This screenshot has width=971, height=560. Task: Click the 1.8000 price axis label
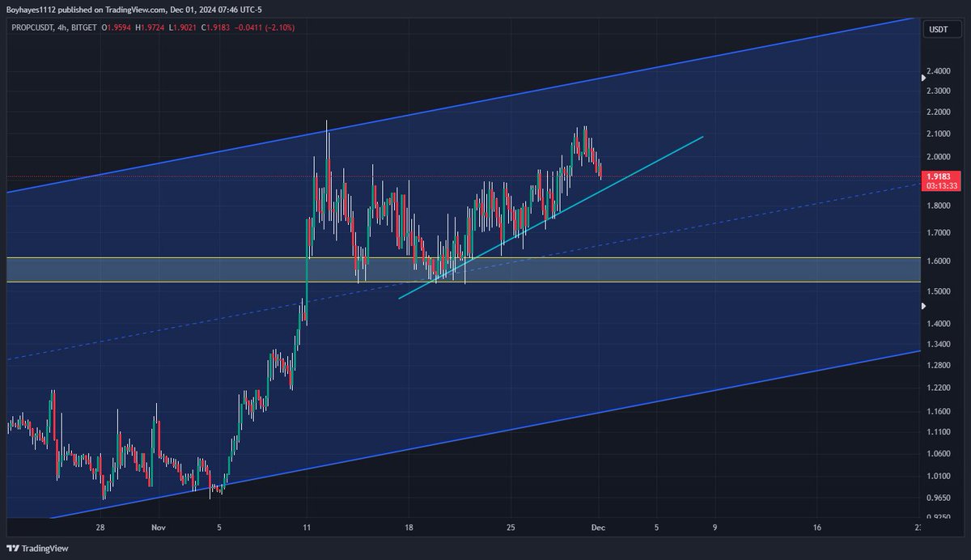(x=939, y=206)
